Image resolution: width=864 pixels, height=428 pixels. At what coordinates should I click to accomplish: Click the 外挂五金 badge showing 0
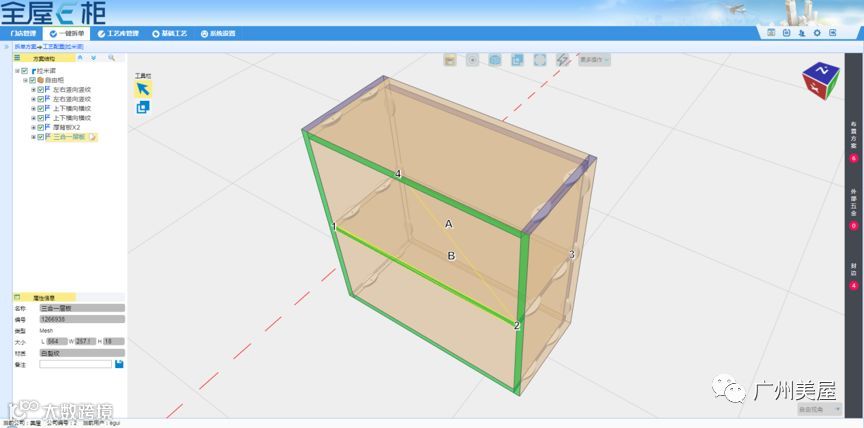[x=854, y=226]
